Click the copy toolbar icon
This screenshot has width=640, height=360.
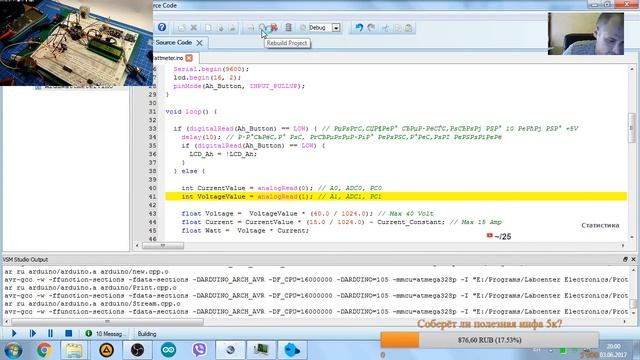click(x=397, y=28)
